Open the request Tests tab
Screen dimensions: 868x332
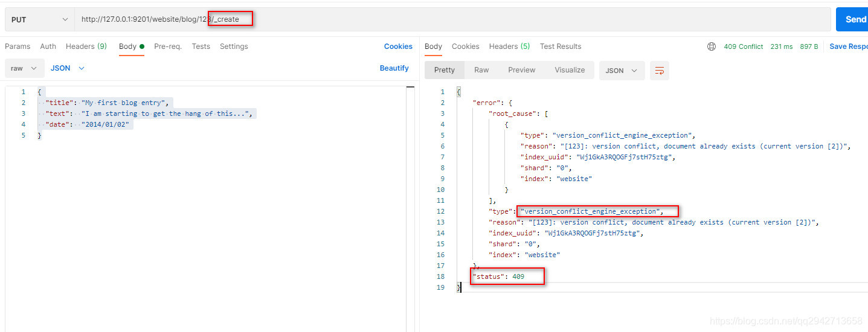coord(201,46)
